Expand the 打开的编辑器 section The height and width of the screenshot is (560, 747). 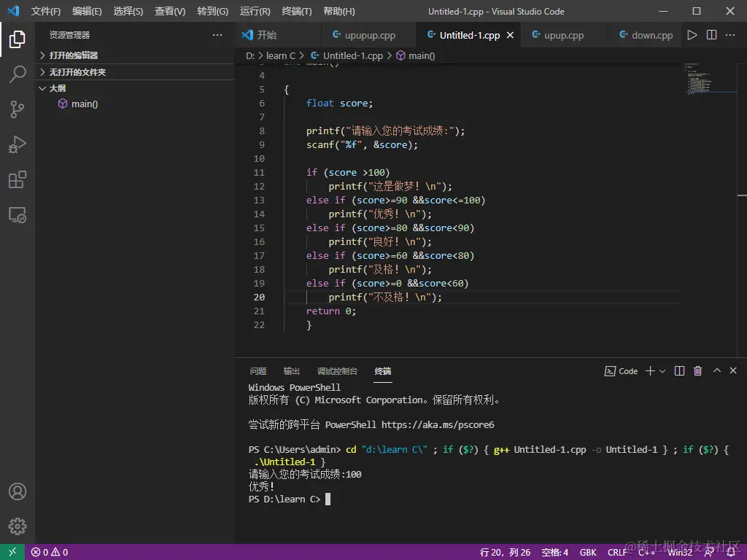73,55
